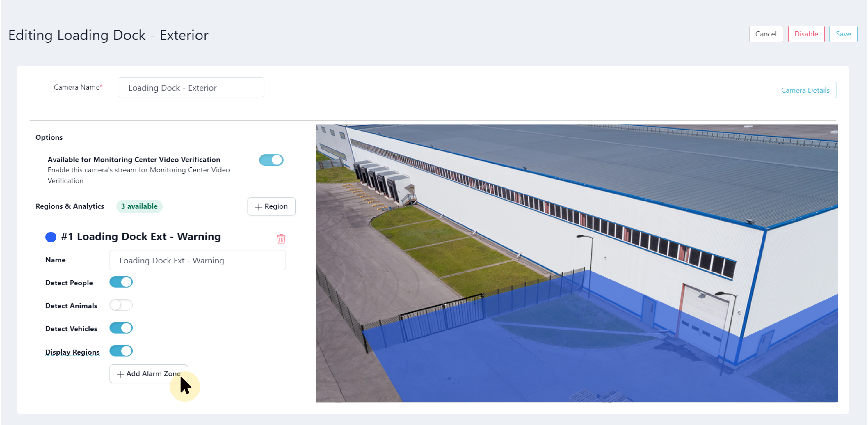Toggle the Display Regions switch

coord(121,350)
